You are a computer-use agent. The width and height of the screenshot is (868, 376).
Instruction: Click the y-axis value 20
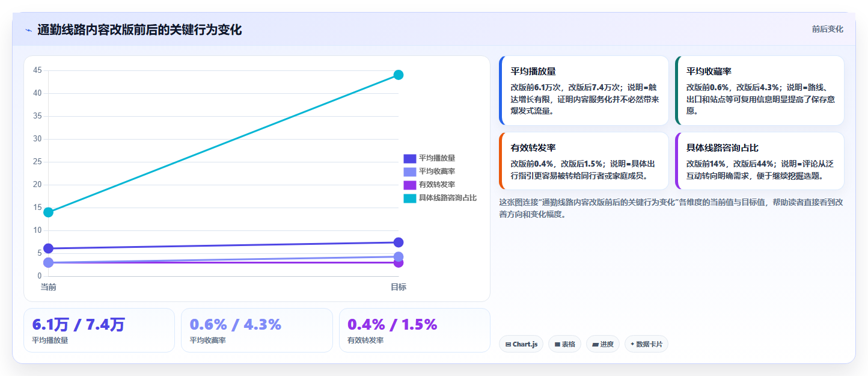[x=37, y=185]
